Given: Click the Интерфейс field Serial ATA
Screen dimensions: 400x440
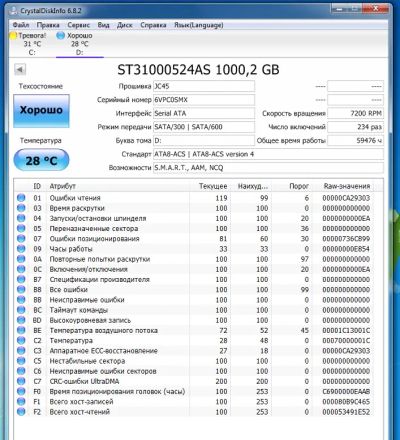Looking at the screenshot, I should click(x=204, y=113).
